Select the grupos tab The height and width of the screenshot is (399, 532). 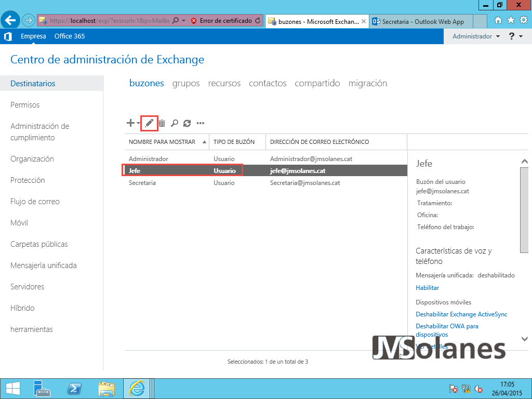coord(186,84)
